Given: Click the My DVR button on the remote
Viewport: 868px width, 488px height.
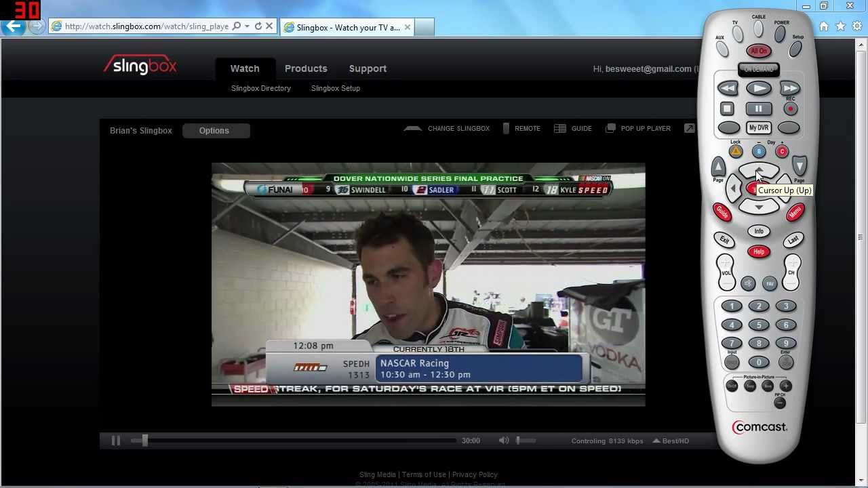Looking at the screenshot, I should [758, 127].
